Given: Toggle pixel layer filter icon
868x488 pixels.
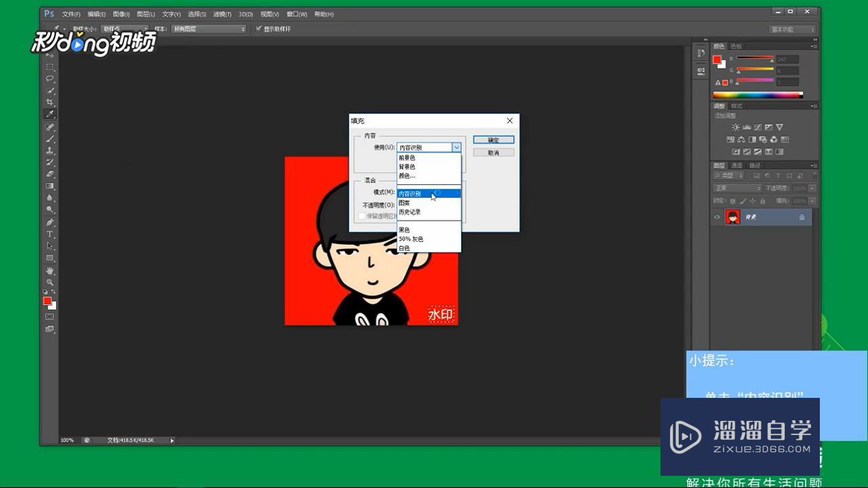Looking at the screenshot, I should coord(757,176).
